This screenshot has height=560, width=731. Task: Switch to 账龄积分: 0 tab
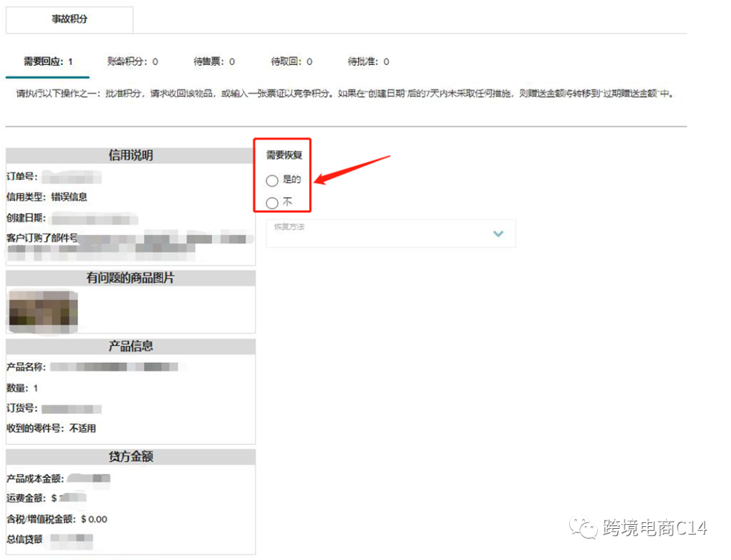[133, 62]
